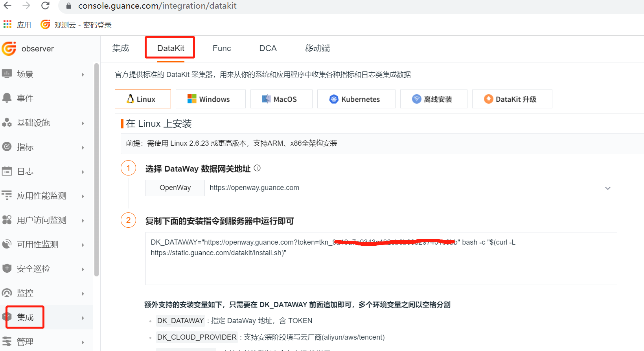Click the 应用 bookmark label
The height and width of the screenshot is (351, 644).
pos(24,25)
